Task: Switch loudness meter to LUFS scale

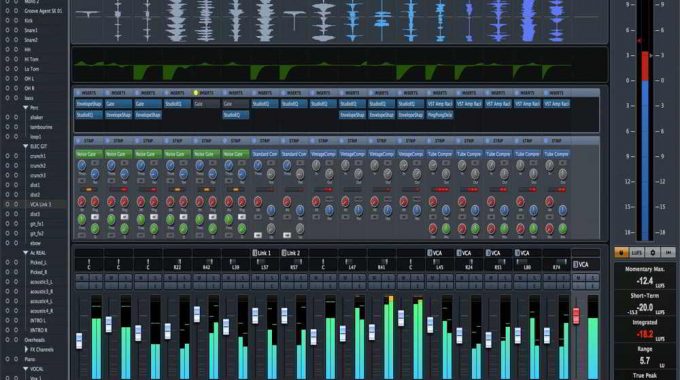Action: (x=637, y=252)
